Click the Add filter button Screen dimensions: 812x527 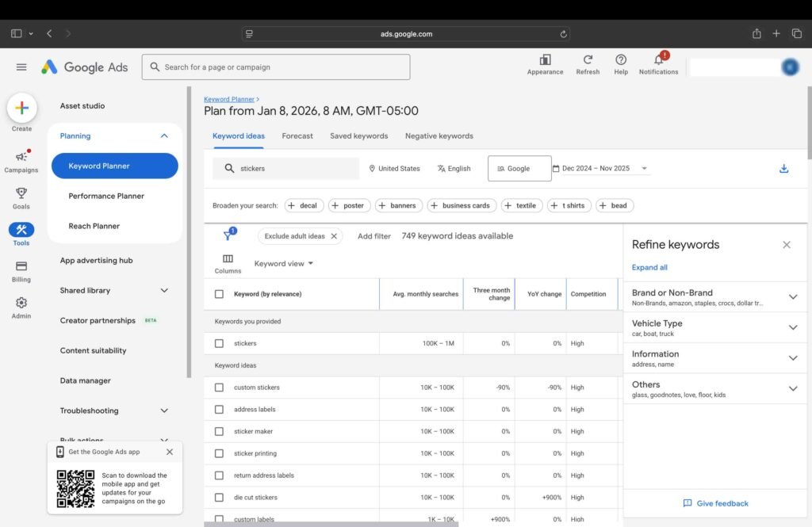point(373,236)
